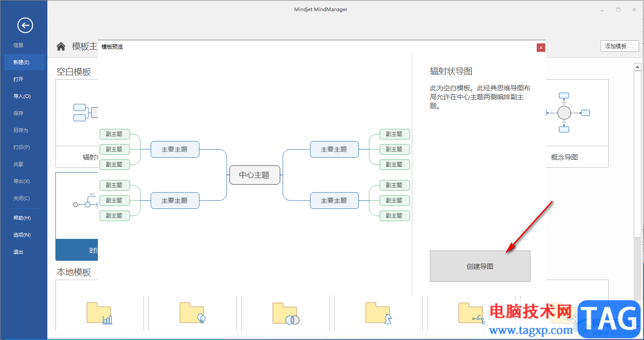The height and width of the screenshot is (340, 644).
Task: Click the 概念导图 label under the thumbnail
Action: point(564,157)
